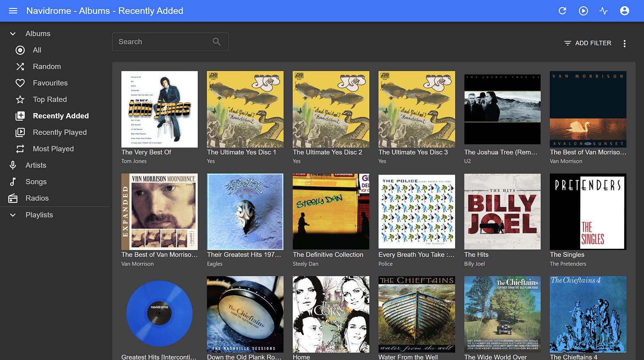Click Billy Joel The Hits cover
644x360 pixels.
pos(502,212)
